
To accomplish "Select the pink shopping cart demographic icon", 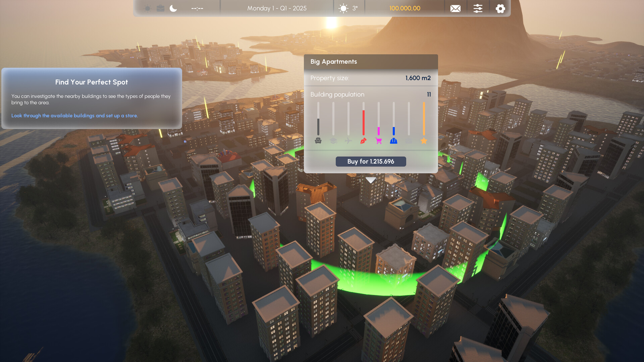I will (x=378, y=141).
